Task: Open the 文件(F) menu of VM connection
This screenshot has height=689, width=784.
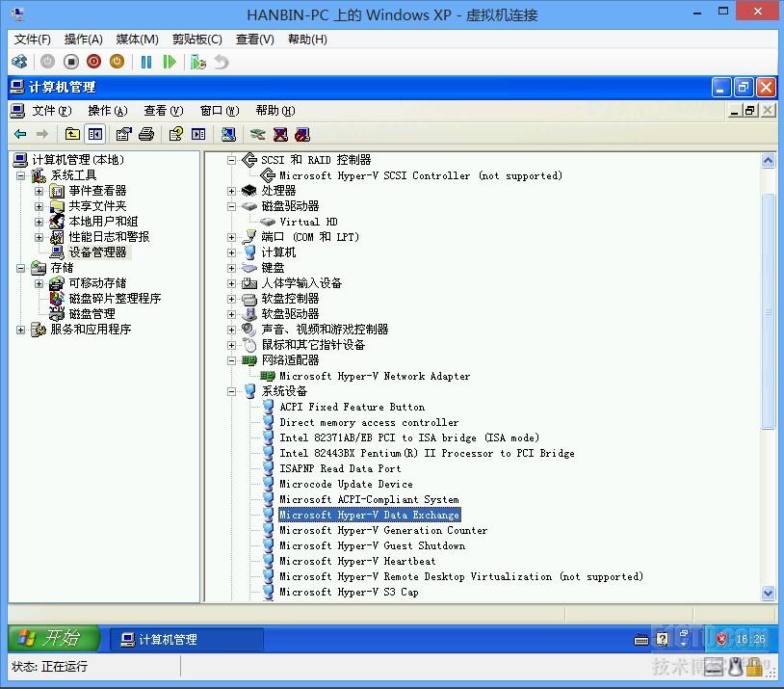Action: 32,40
